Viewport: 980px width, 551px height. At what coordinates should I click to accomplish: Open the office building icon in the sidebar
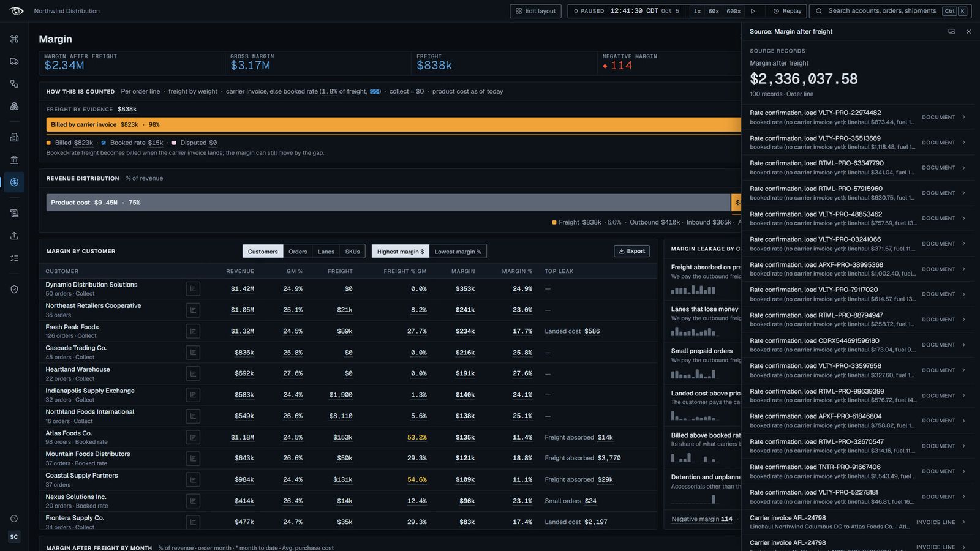click(14, 137)
